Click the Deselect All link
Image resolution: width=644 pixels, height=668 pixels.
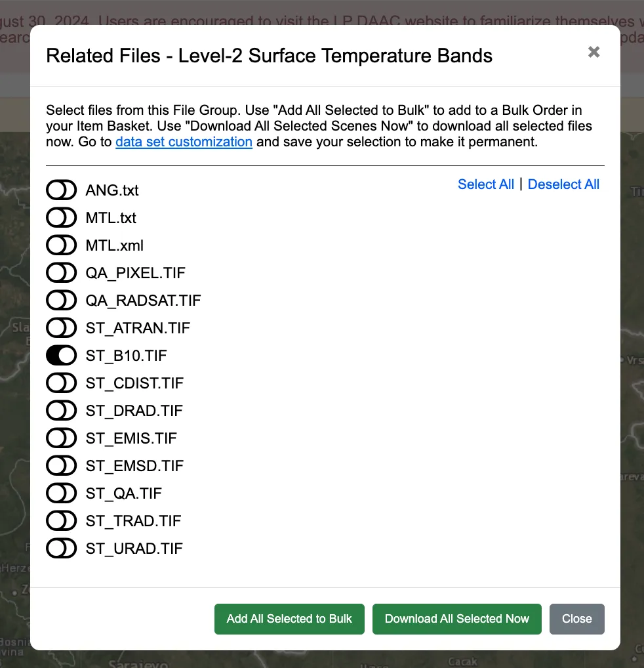(563, 184)
